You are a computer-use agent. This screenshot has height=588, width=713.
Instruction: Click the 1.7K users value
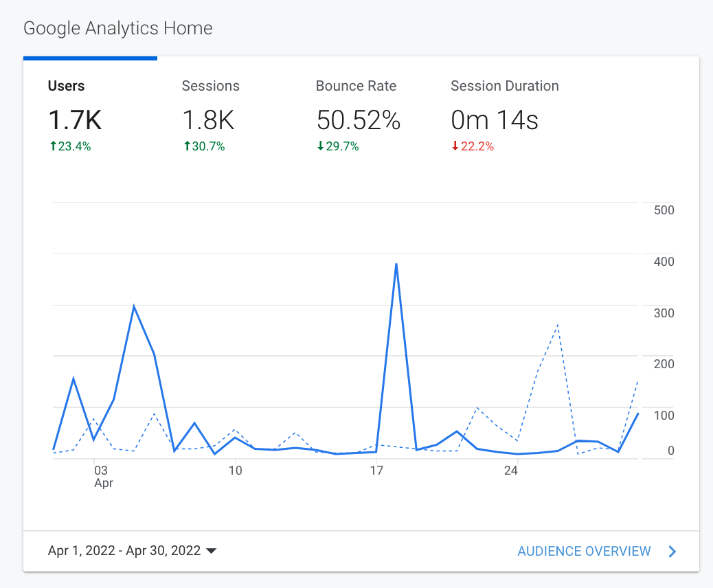click(x=75, y=120)
